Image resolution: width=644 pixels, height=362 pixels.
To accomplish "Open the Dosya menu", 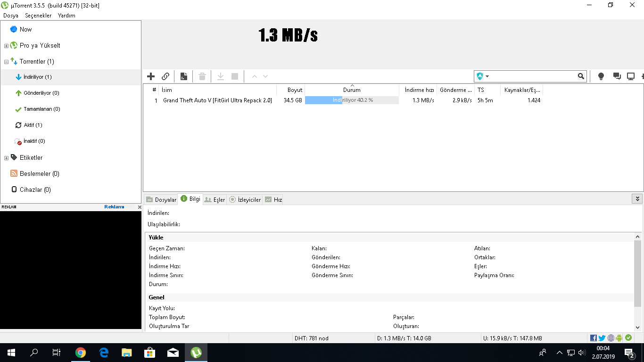I will 11,16.
